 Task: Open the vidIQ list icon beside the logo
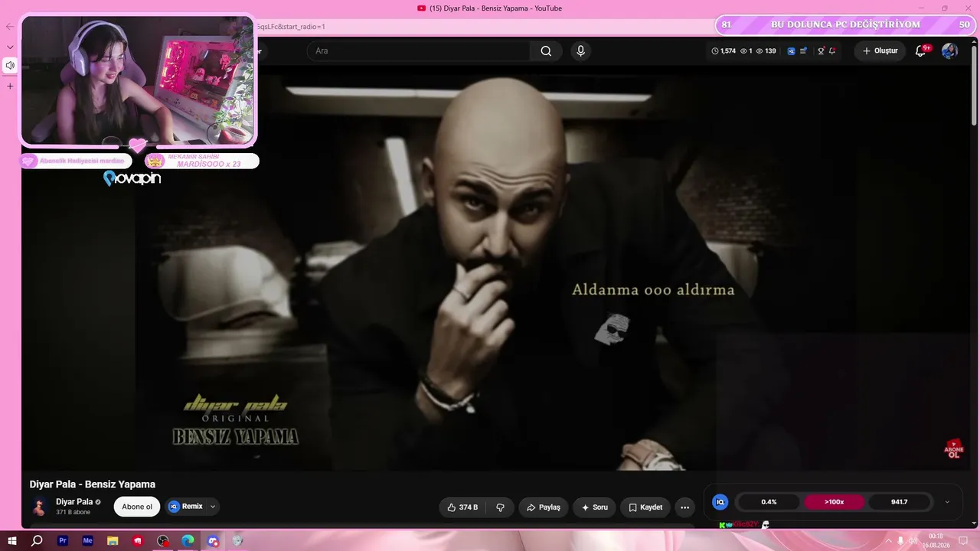(x=803, y=51)
